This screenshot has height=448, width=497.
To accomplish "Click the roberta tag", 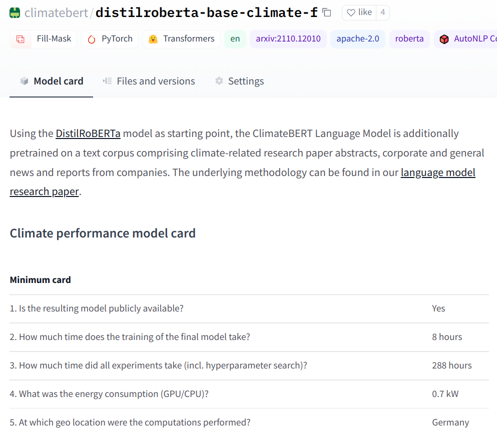I will pos(409,39).
